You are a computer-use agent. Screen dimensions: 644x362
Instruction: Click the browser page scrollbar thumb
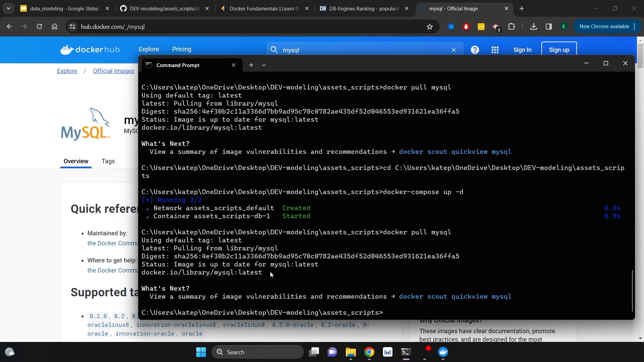click(640, 56)
